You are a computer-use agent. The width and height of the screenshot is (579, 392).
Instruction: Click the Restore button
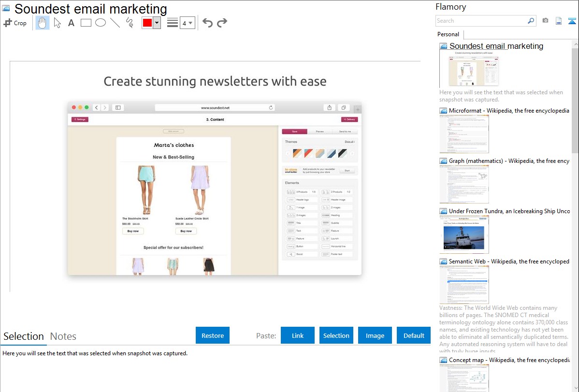tap(213, 335)
